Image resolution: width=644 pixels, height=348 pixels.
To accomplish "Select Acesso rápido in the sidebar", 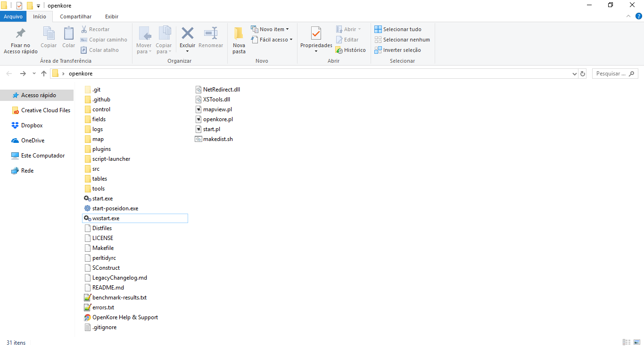I will point(37,95).
